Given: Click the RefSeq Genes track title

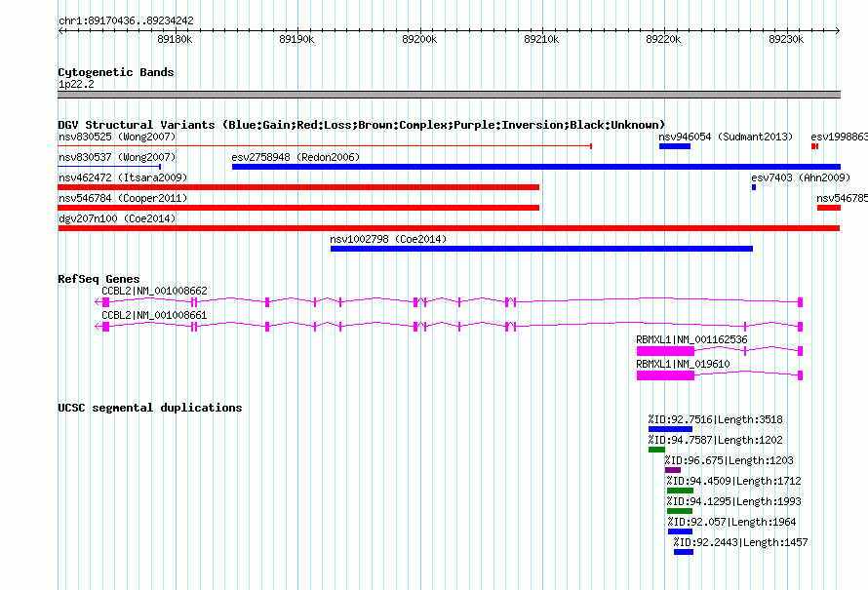Looking at the screenshot, I should coord(99,279).
